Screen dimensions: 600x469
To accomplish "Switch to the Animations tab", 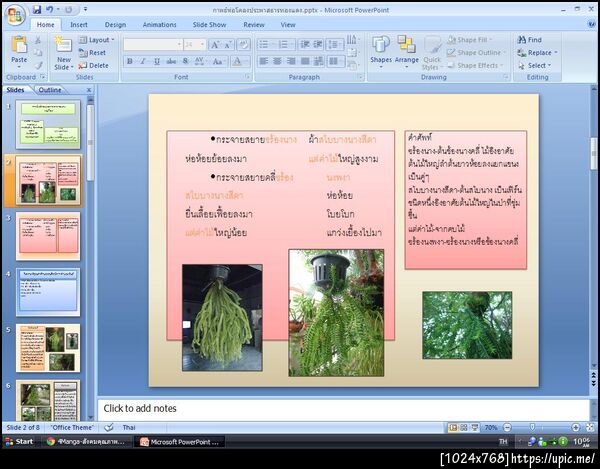I will click(159, 25).
